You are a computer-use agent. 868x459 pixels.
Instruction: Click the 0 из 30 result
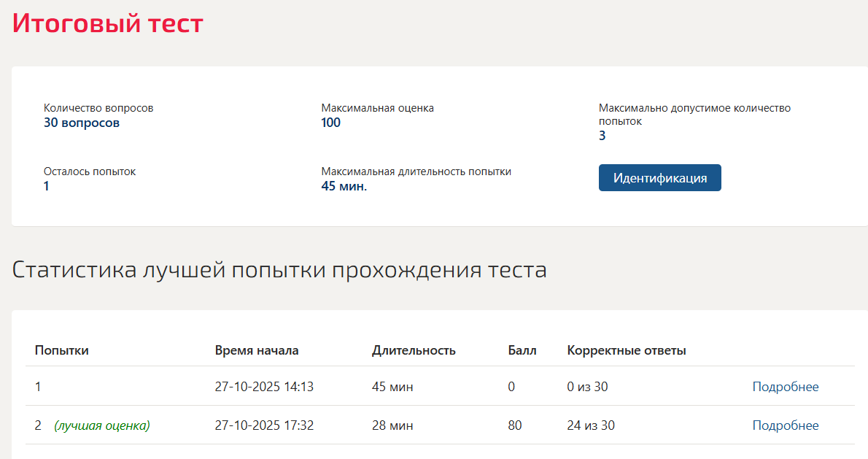point(587,387)
